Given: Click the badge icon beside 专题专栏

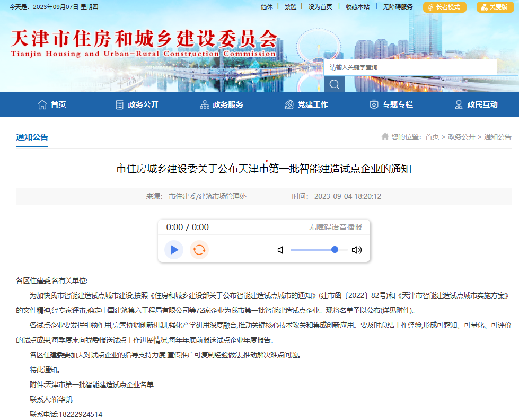Looking at the screenshot, I should point(373,104).
